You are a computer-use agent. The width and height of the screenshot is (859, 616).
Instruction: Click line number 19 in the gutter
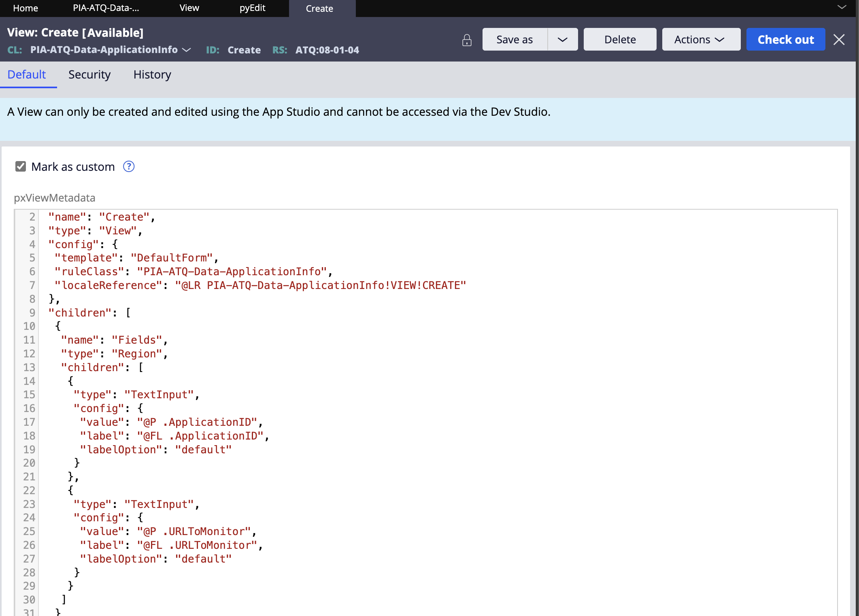[29, 450]
